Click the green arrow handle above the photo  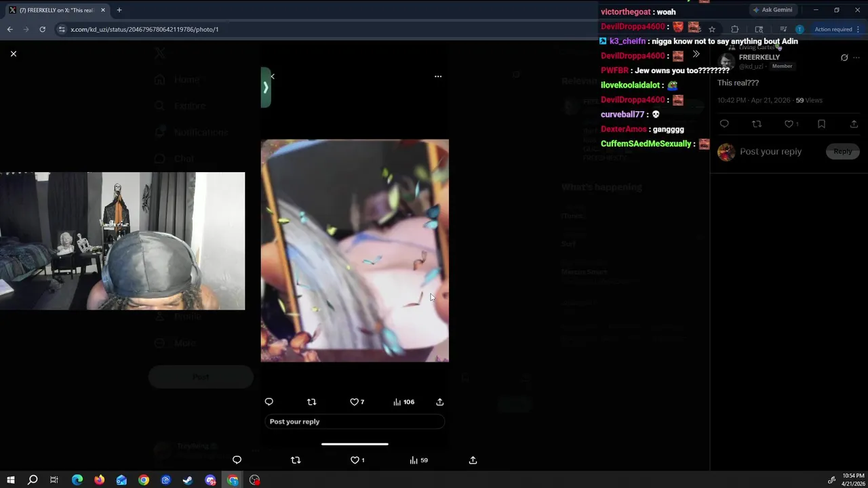pos(266,87)
